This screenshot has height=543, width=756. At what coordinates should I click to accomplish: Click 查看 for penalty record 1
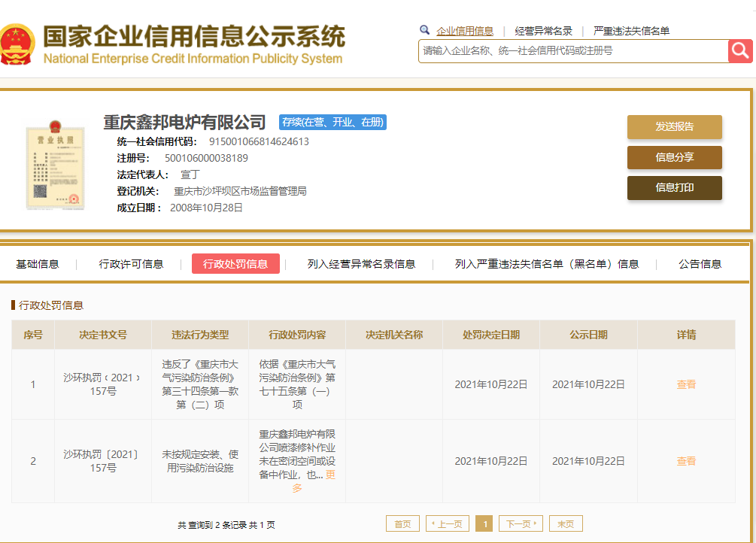[686, 384]
